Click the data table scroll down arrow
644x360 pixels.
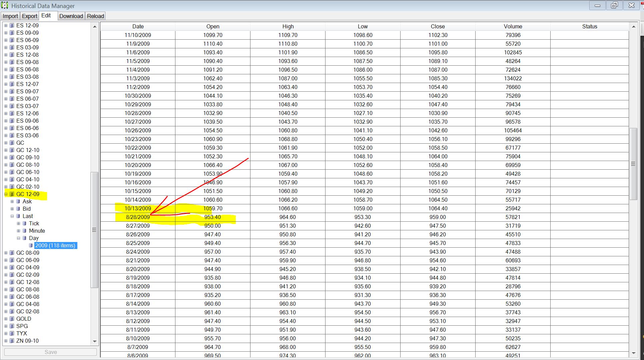point(633,353)
